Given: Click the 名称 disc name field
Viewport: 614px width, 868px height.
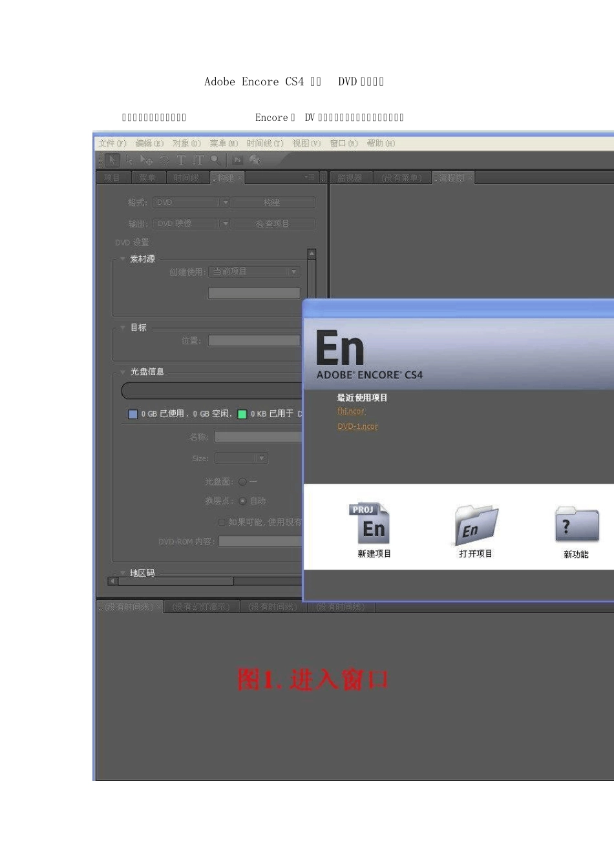Looking at the screenshot, I should pyautogui.click(x=259, y=437).
